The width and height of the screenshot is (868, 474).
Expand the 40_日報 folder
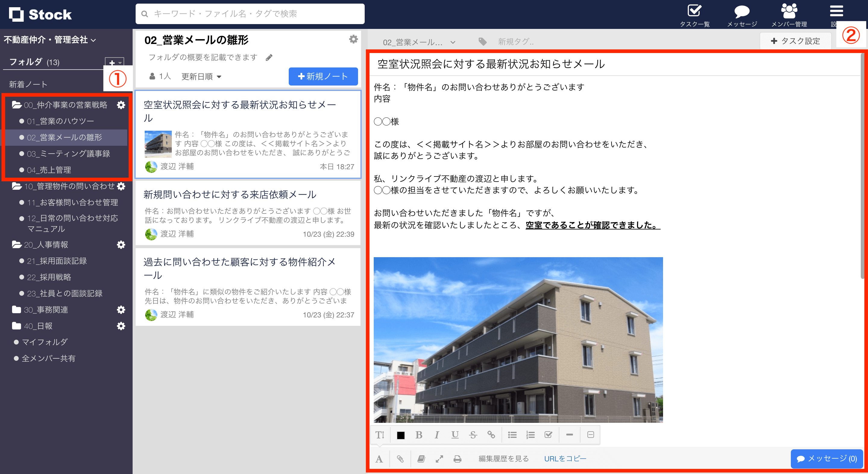tap(17, 326)
